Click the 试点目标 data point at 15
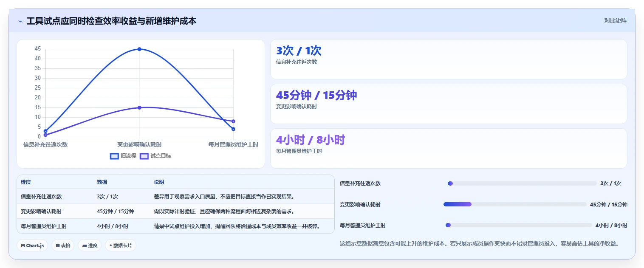 pos(139,107)
